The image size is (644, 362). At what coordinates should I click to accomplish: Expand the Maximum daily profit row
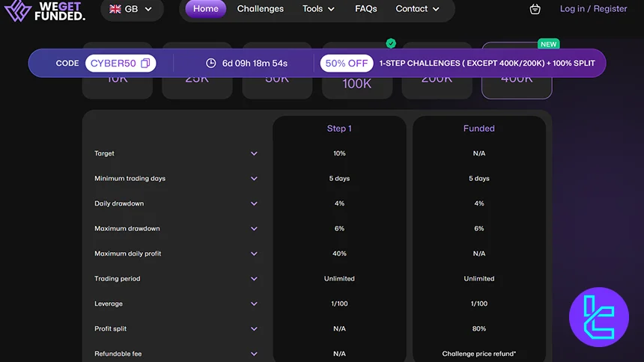(x=254, y=254)
